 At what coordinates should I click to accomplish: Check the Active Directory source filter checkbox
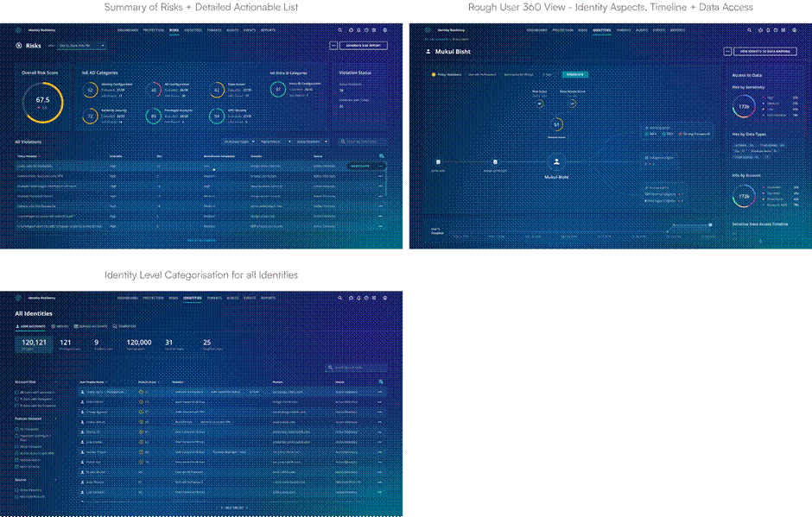pyautogui.click(x=17, y=490)
